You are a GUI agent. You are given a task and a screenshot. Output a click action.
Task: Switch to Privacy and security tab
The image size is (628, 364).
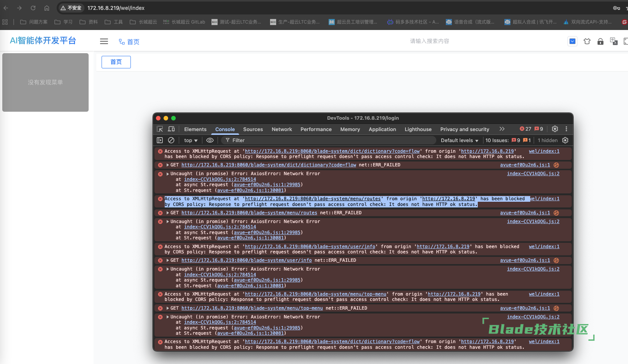(x=465, y=129)
